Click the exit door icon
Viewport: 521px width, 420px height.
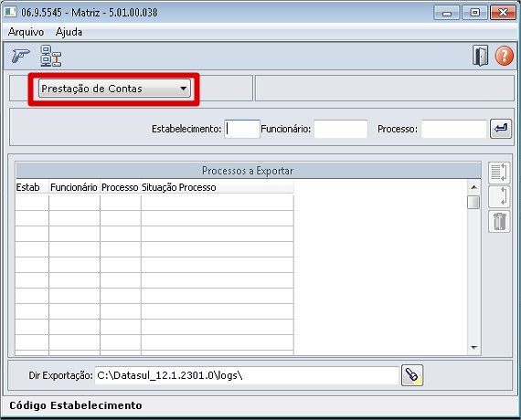click(480, 56)
